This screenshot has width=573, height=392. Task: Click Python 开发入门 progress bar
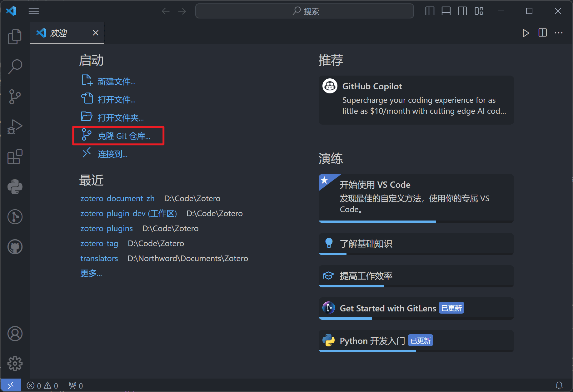click(416, 351)
